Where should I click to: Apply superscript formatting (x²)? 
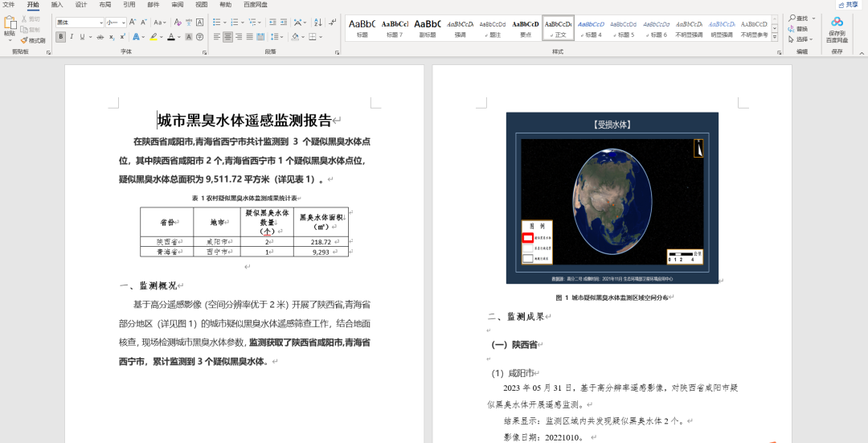122,37
